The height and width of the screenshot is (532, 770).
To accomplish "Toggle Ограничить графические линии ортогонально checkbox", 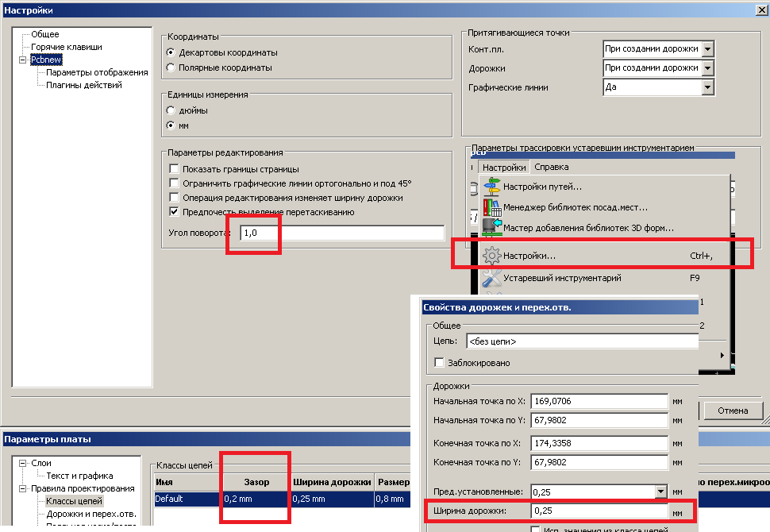I will [x=174, y=183].
